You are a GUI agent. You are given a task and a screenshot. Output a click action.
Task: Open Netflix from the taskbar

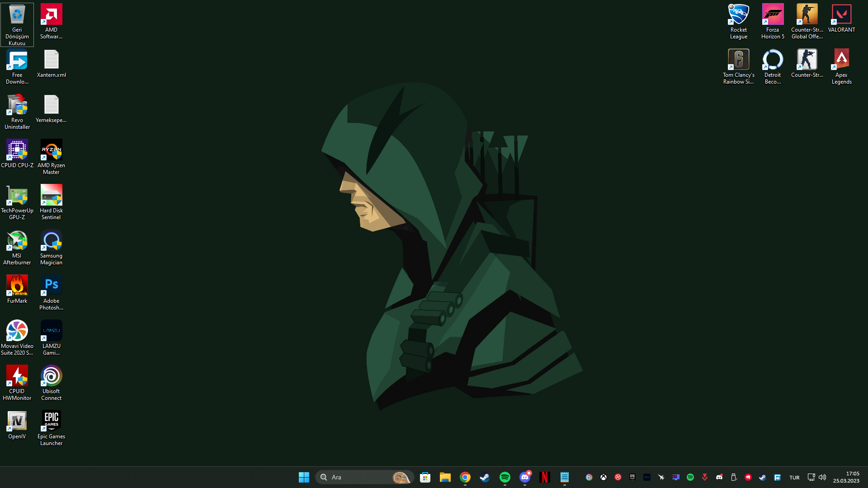tap(545, 477)
